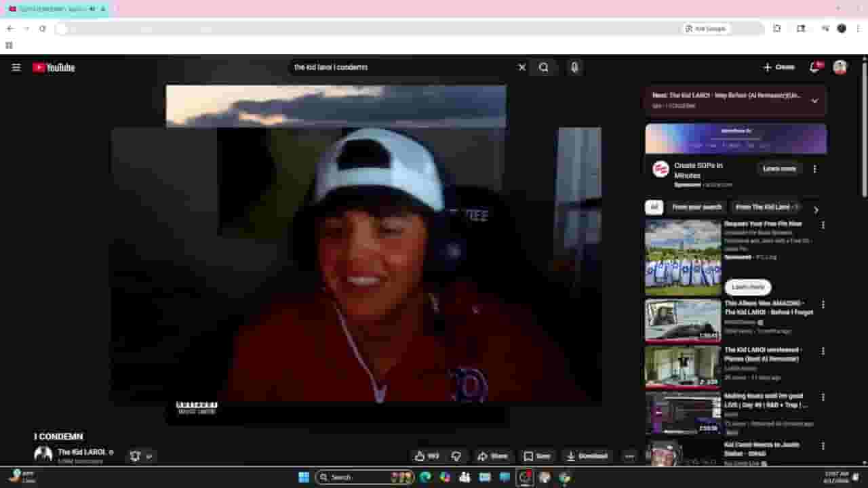Expand the Next up queue chevron
Image resolution: width=868 pixels, height=488 pixels.
point(814,100)
